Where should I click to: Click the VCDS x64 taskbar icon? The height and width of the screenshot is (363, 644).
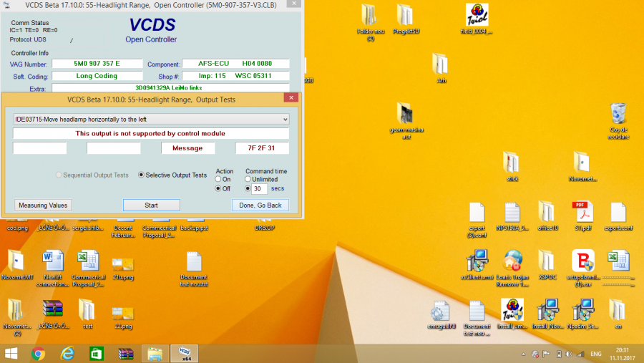pyautogui.click(x=184, y=353)
